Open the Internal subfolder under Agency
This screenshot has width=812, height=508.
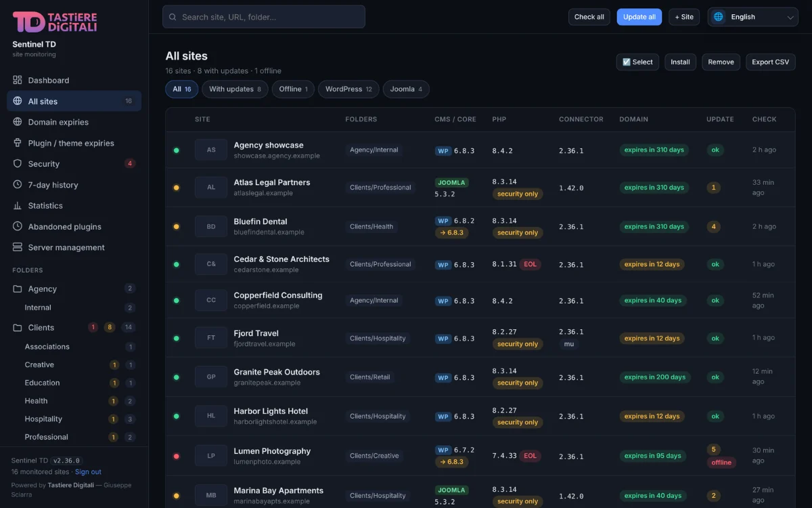point(74,308)
